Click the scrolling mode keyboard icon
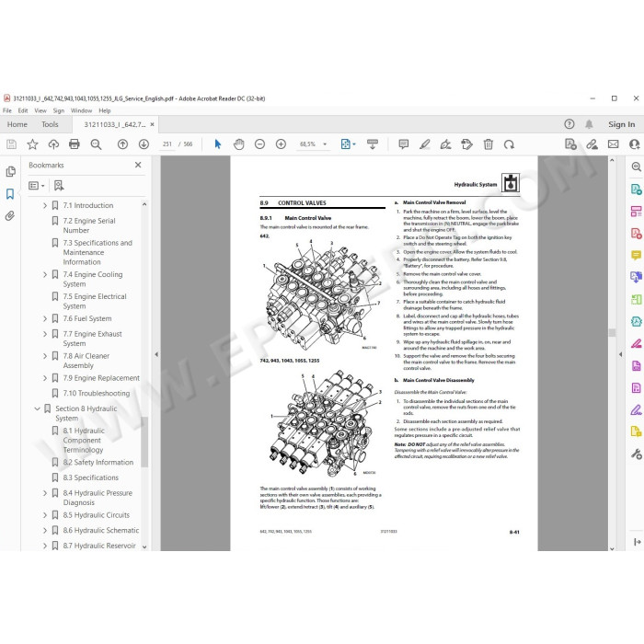The height and width of the screenshot is (644, 644). pos(373,144)
